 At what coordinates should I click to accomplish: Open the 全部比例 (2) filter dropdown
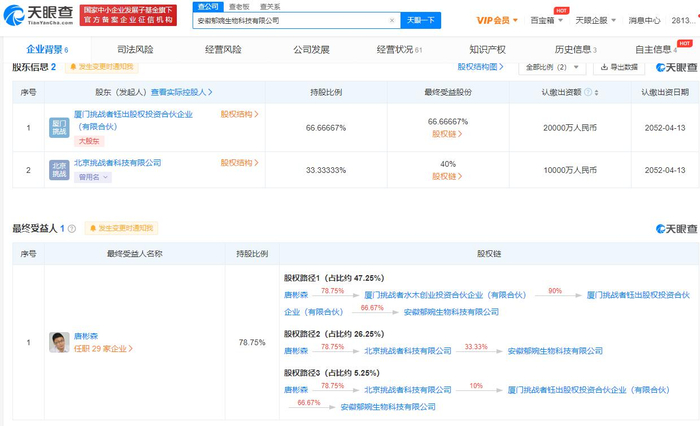[x=552, y=67]
